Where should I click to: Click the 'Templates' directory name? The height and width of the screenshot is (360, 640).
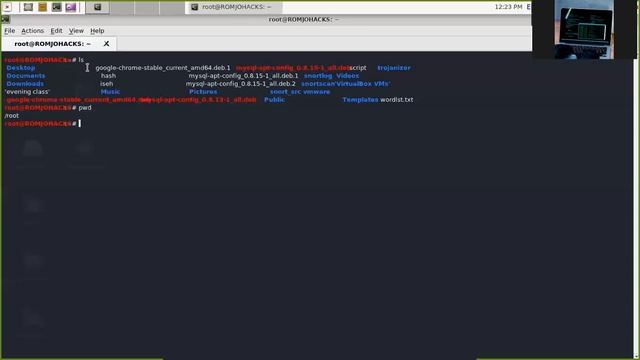(360, 100)
